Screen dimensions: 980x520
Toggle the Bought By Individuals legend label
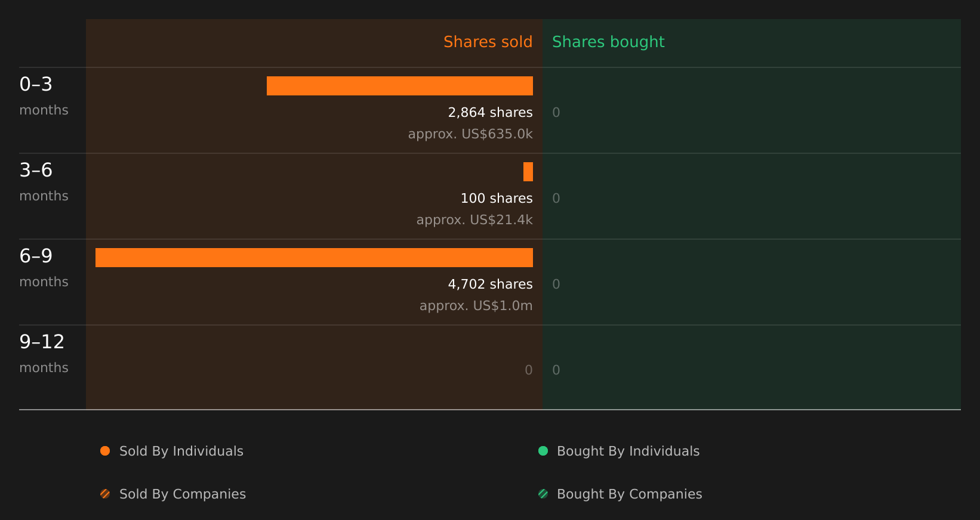(x=628, y=451)
